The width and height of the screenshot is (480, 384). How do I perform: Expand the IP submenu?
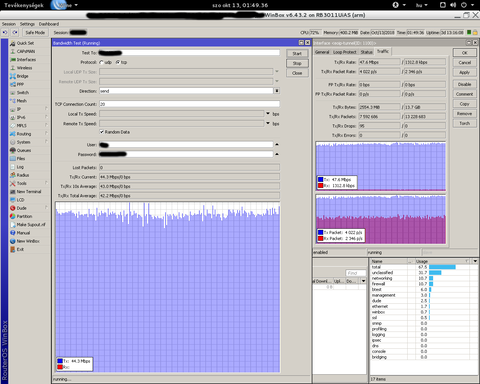46,109
